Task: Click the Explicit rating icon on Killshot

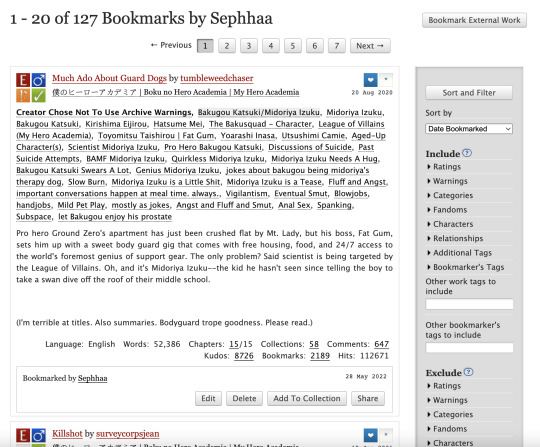Action: point(23,435)
